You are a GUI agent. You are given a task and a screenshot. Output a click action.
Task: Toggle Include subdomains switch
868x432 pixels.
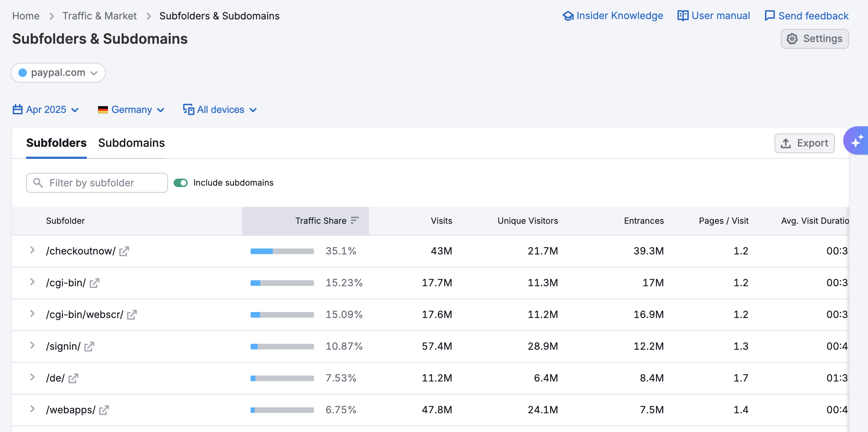tap(181, 183)
